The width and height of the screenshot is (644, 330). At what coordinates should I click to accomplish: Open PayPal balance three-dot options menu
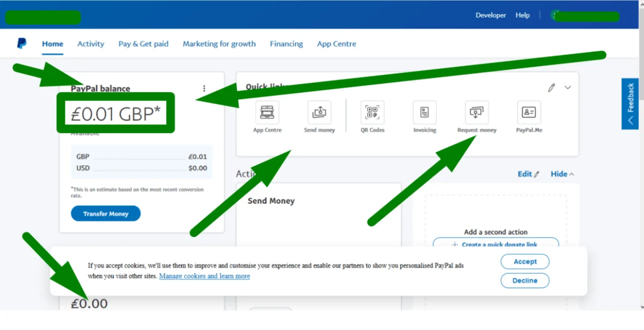point(204,89)
